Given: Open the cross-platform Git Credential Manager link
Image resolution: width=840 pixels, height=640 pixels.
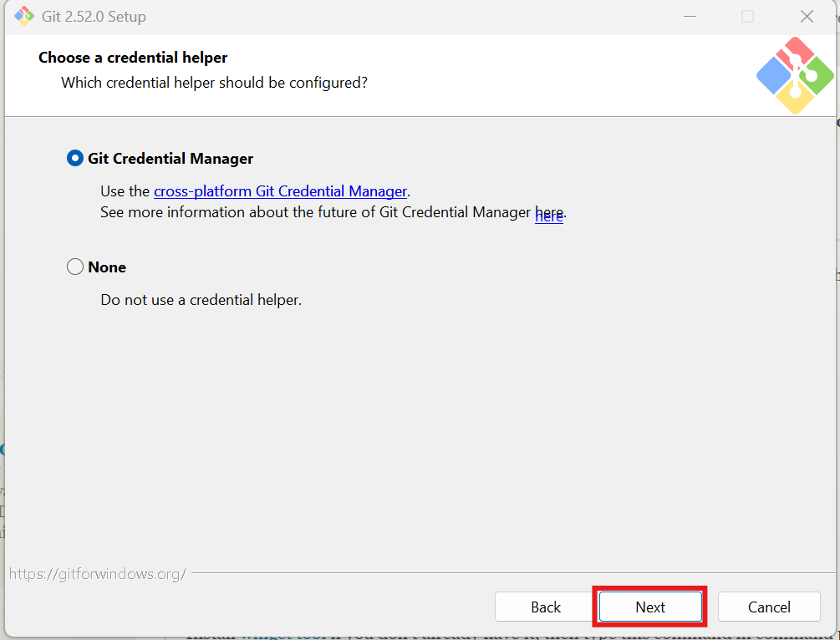Looking at the screenshot, I should click(x=280, y=191).
